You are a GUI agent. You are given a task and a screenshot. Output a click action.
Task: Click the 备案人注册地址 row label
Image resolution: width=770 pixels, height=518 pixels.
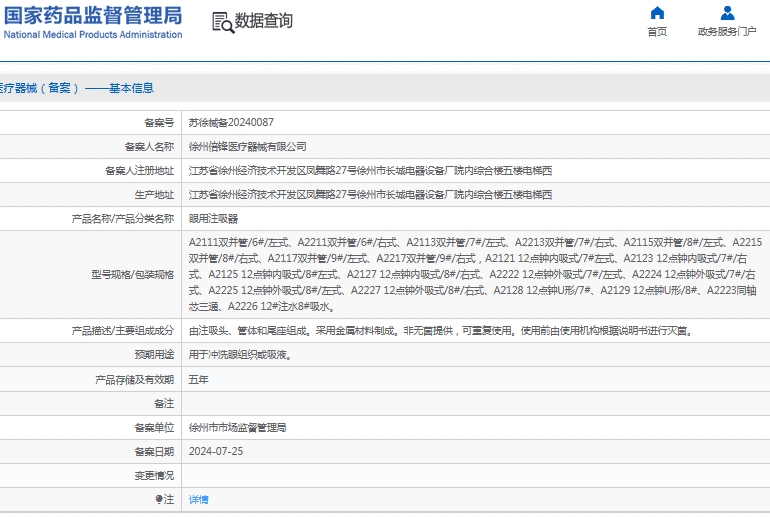point(139,170)
